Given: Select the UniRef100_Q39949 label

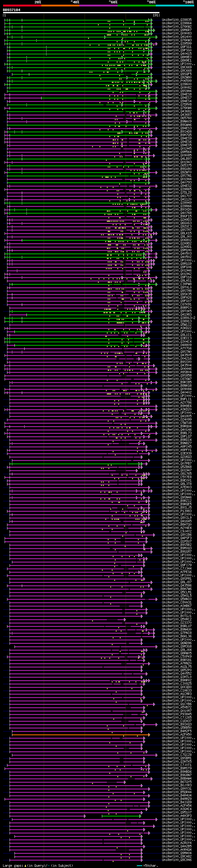Looking at the screenshot, I should pyautogui.click(x=177, y=203).
